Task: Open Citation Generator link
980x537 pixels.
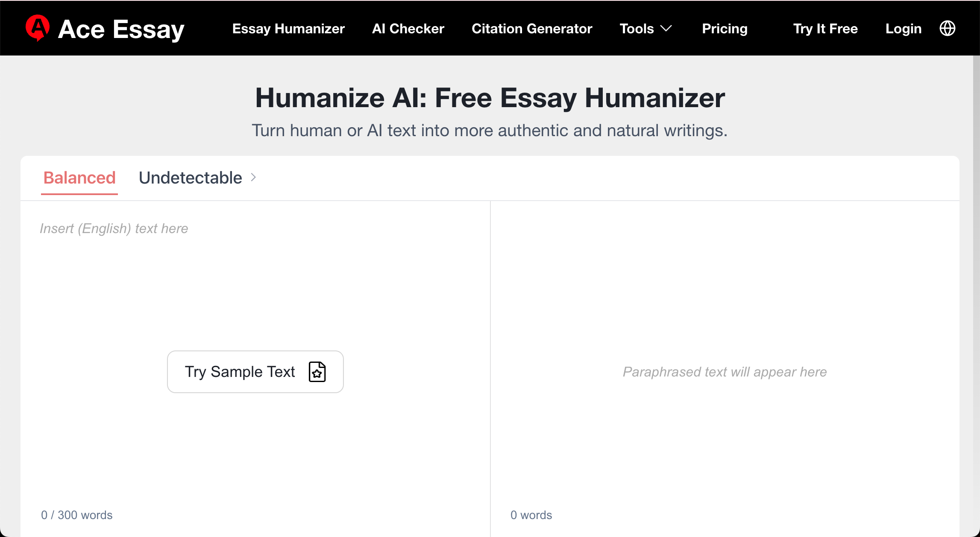Action: click(x=532, y=29)
